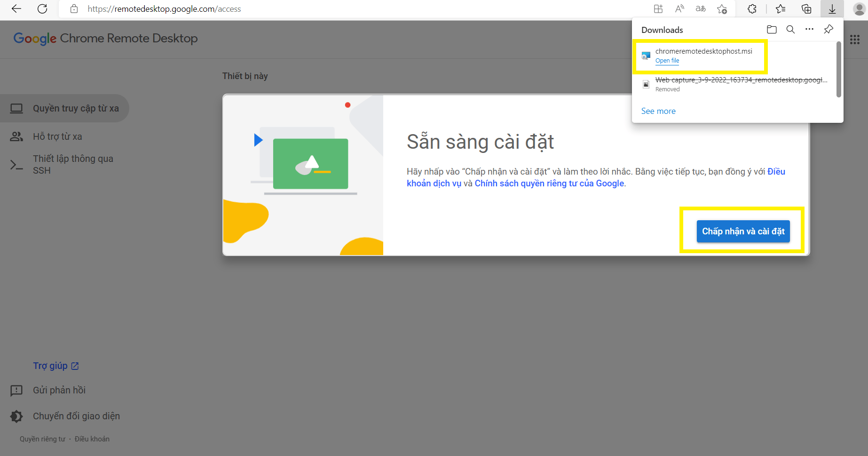This screenshot has height=456, width=868.
Task: Open the Collections icon
Action: 806,9
